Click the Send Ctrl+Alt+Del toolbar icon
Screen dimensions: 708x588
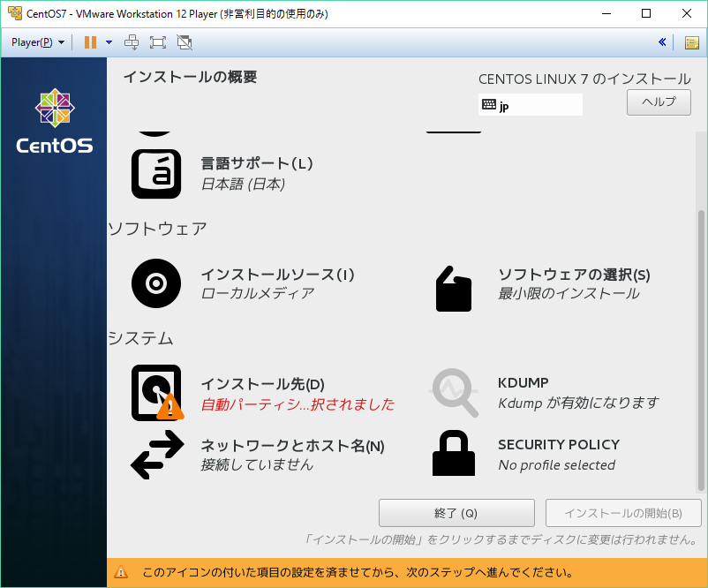tap(132, 42)
